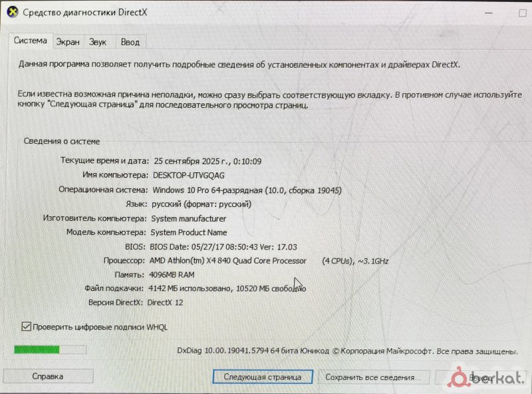
Task: Toggle the WHQL digital signatures checkbox
Action: coord(27,327)
